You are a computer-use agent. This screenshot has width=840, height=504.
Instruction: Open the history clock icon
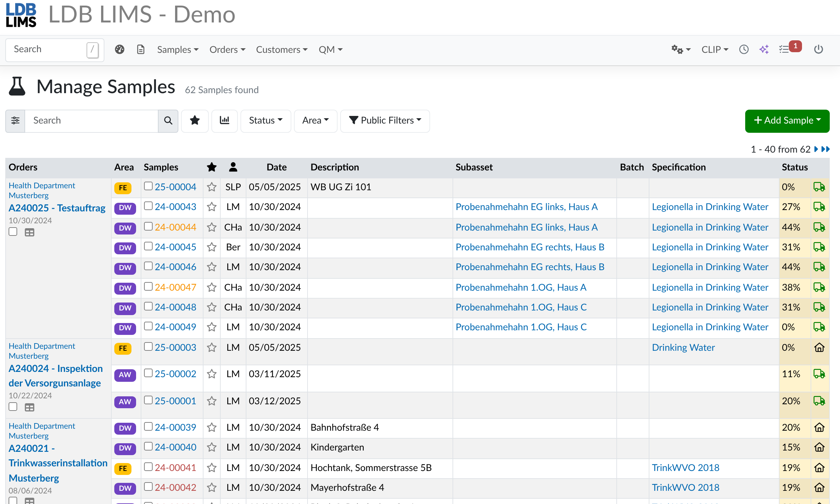coord(744,50)
